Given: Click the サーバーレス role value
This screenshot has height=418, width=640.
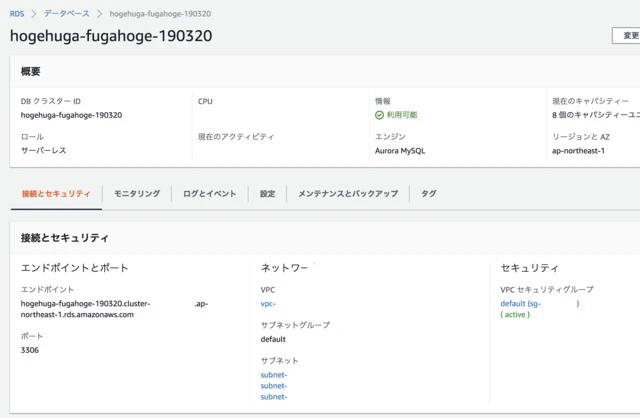Looking at the screenshot, I should point(43,150).
